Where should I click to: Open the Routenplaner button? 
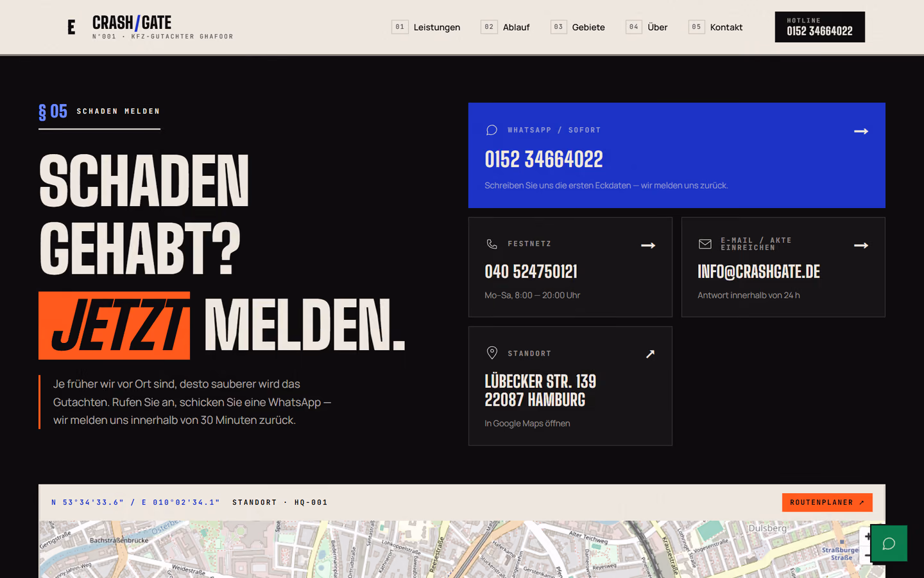click(x=827, y=502)
